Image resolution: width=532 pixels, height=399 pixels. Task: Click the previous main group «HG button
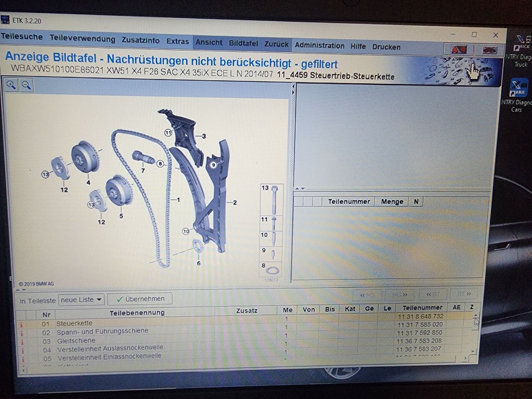367,295
